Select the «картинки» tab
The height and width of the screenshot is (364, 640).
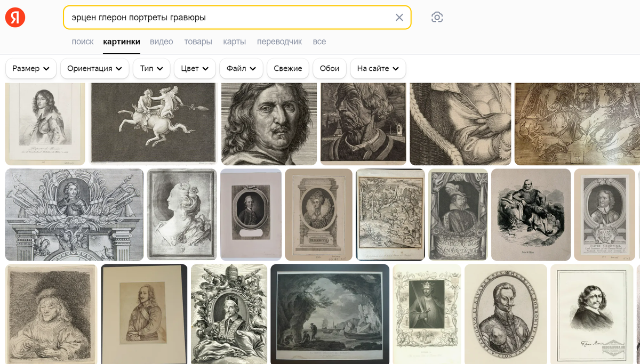click(x=122, y=42)
